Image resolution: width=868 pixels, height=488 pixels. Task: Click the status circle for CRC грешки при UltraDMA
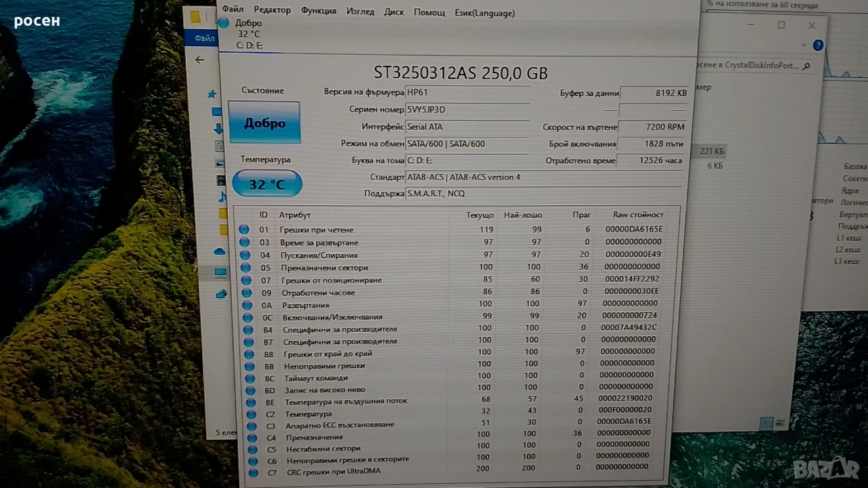pos(253,472)
